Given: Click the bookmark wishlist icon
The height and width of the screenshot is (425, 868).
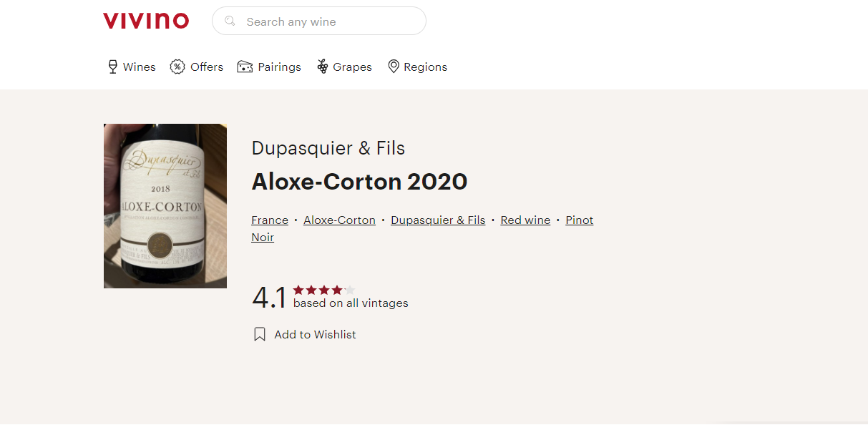Looking at the screenshot, I should pos(260,334).
